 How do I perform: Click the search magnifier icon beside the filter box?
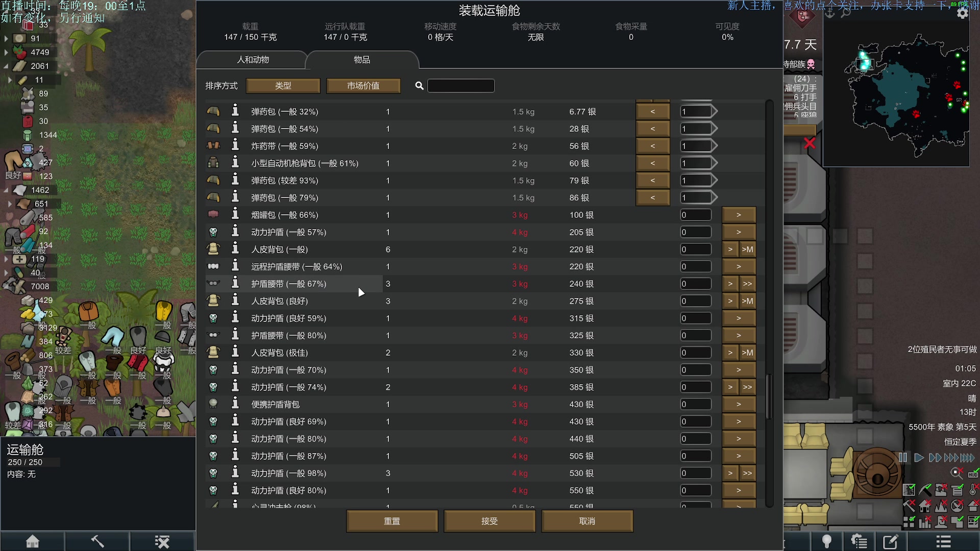419,86
